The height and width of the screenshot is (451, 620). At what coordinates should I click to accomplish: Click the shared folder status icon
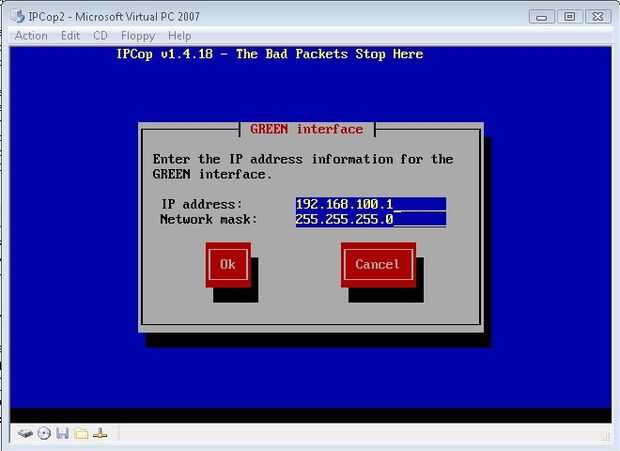pos(81,434)
